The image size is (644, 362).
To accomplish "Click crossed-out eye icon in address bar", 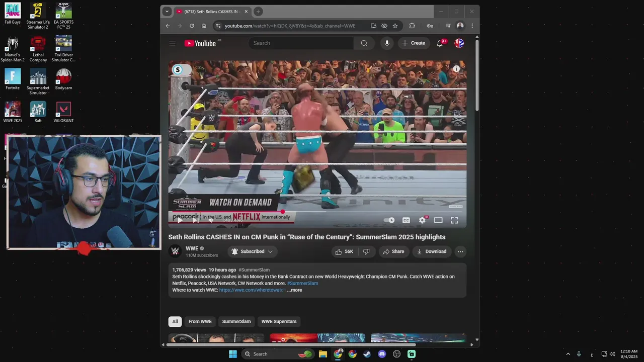I will tap(384, 26).
